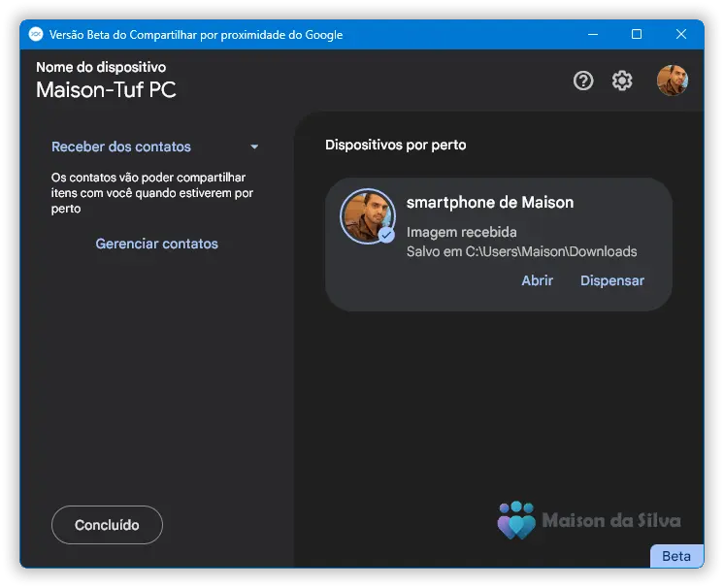This screenshot has height=588, width=724.
Task: Select the Maison-Tuf PC device name
Action: (106, 90)
